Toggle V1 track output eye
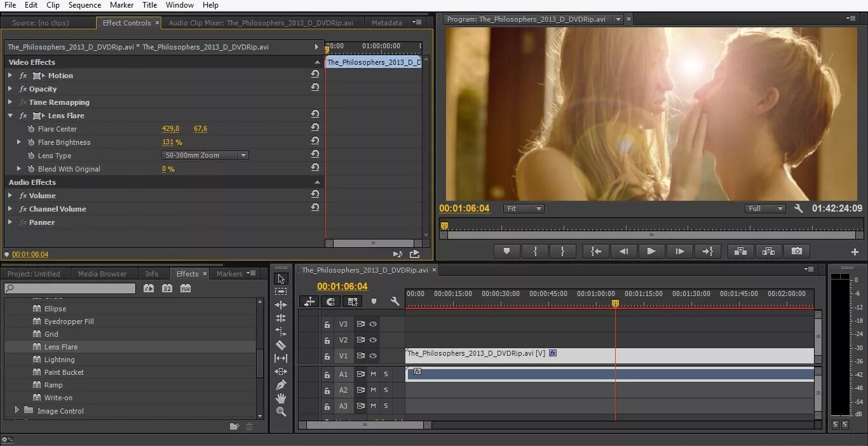868x446 pixels. pos(373,356)
